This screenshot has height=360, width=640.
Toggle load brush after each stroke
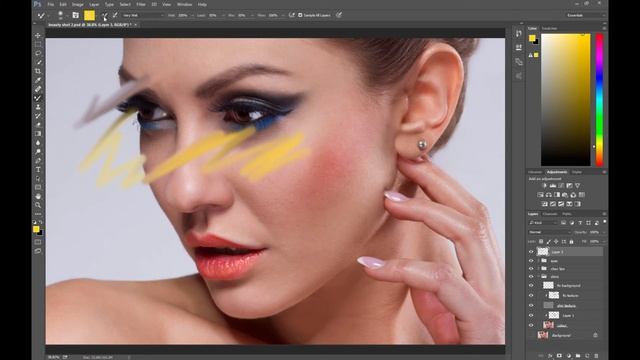pyautogui.click(x=104, y=16)
